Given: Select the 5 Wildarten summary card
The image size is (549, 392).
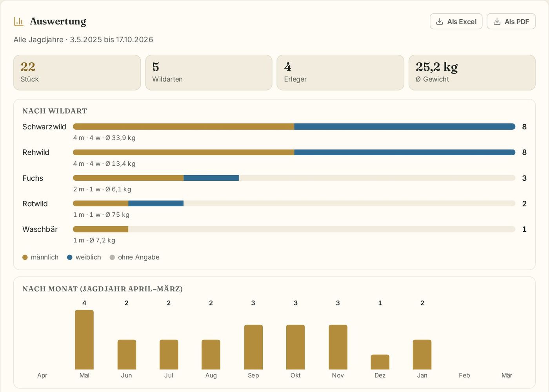Looking at the screenshot, I should [209, 73].
